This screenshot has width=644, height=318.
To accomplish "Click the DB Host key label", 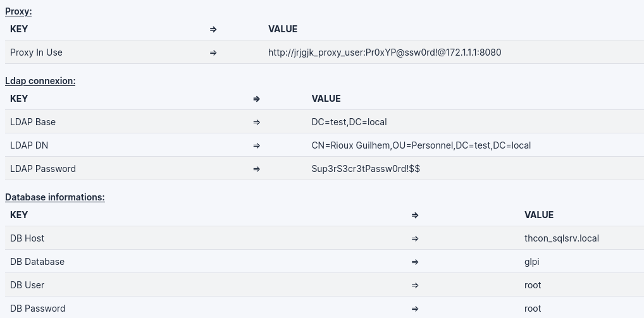I will (27, 238).
